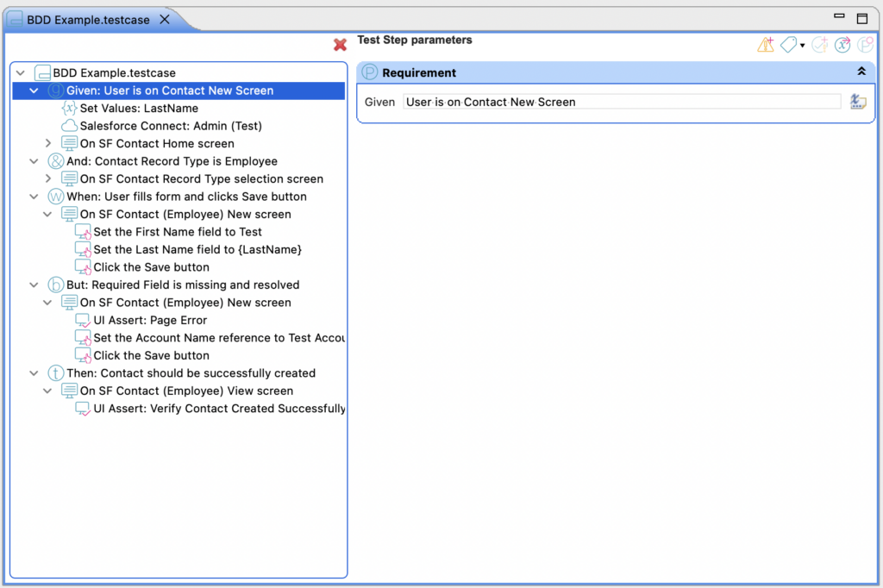Viewport: 883px width, 588px height.
Task: Click the parameter icon in the toolbar
Action: click(865, 44)
